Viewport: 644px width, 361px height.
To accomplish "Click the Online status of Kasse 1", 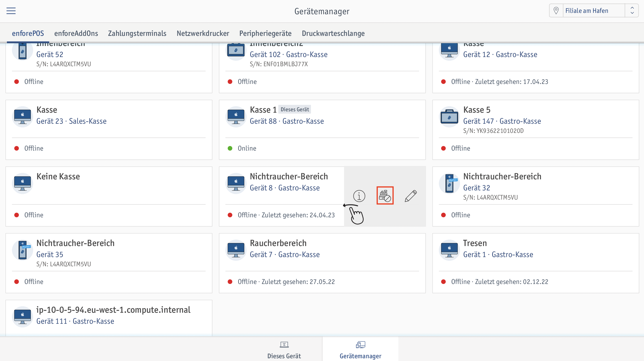I will (x=247, y=148).
